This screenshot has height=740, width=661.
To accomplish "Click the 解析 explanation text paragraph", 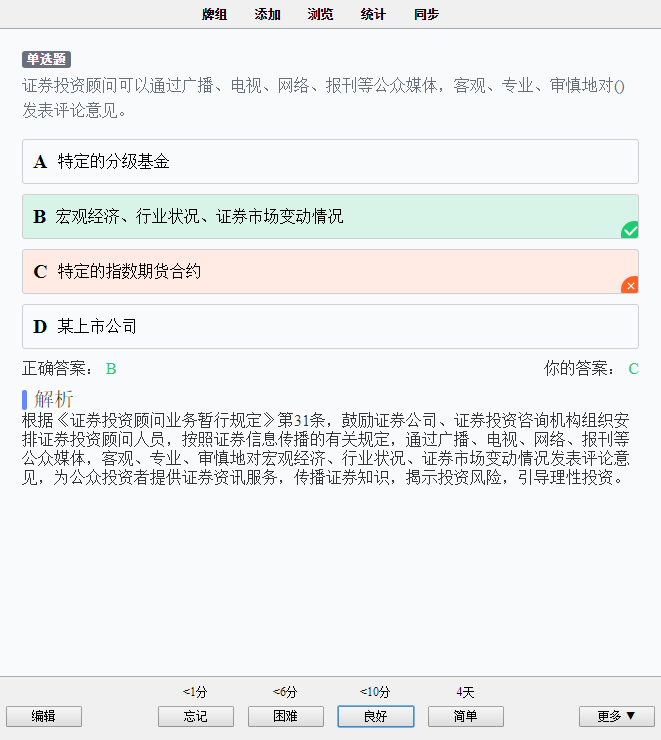I will pyautogui.click(x=326, y=449).
